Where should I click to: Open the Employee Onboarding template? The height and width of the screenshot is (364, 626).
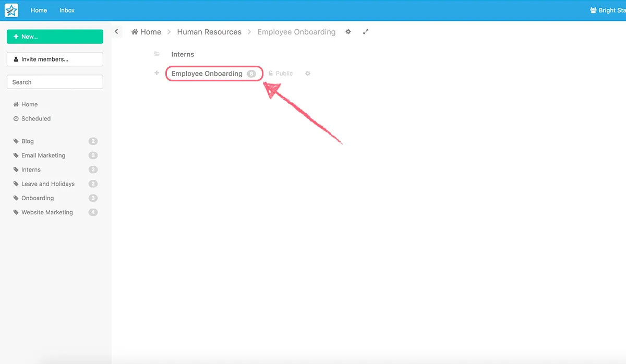coord(207,74)
